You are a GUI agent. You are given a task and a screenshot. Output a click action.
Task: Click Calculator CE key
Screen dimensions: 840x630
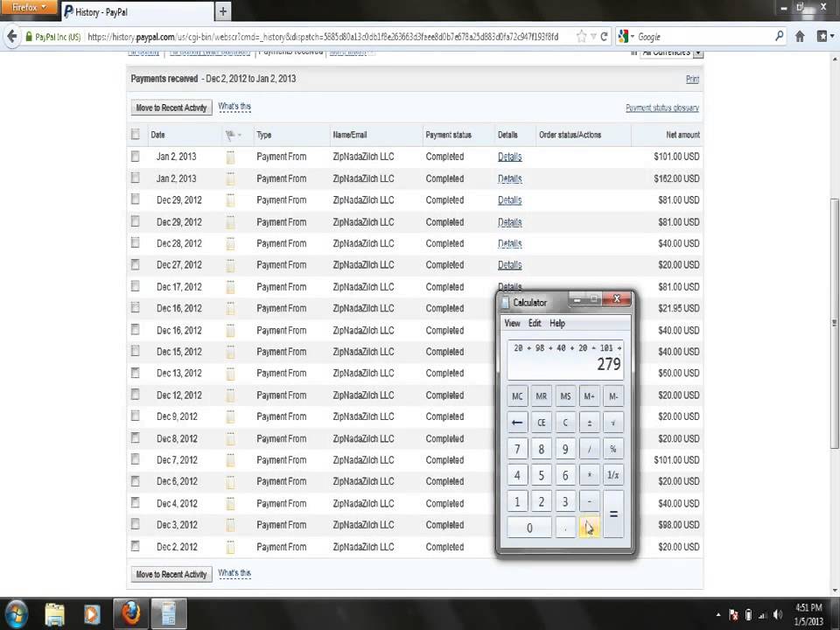click(541, 423)
